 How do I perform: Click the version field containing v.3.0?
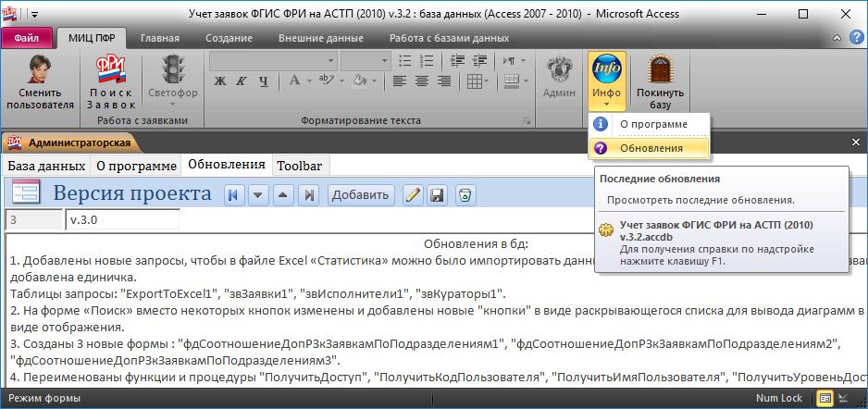(x=120, y=221)
